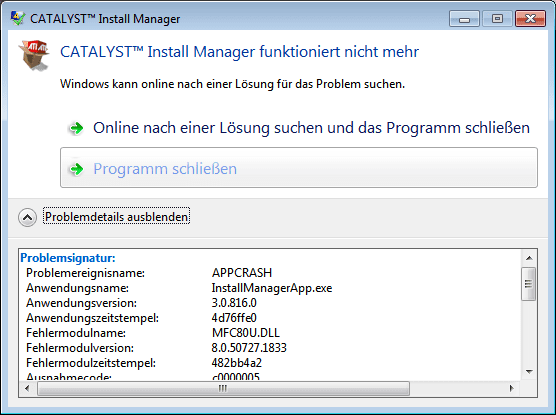The width and height of the screenshot is (556, 415).
Task: Click the Fehlermodulversion: label
Action: pos(80,348)
